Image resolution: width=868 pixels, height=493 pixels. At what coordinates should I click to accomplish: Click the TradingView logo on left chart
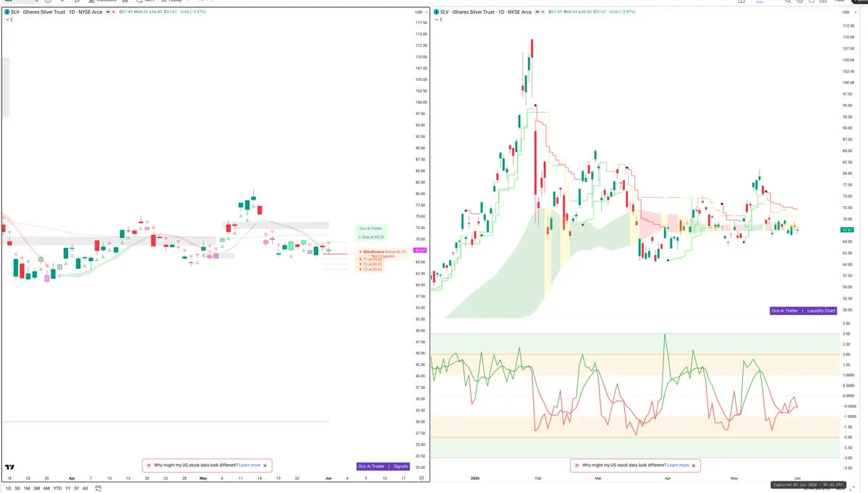point(9,467)
